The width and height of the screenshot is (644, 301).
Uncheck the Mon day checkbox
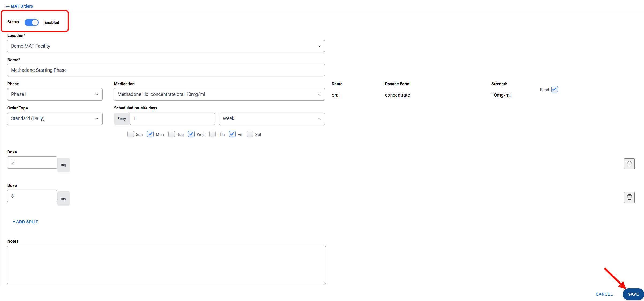pyautogui.click(x=150, y=134)
